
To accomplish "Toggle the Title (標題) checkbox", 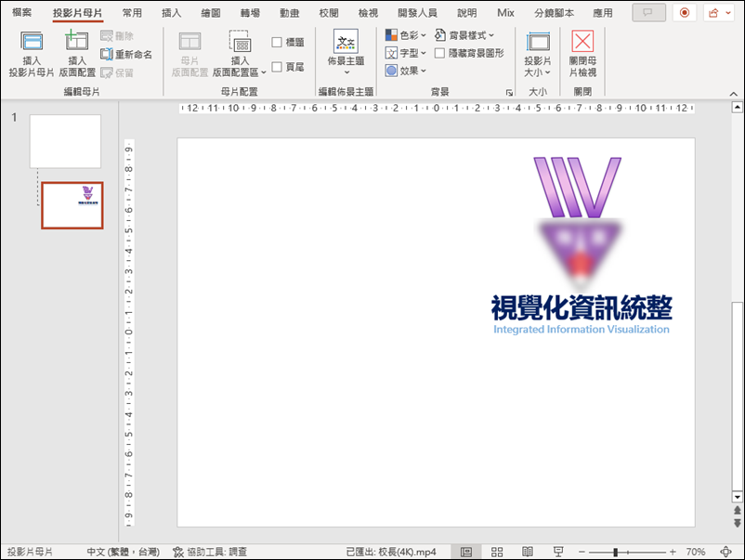I will (x=277, y=43).
